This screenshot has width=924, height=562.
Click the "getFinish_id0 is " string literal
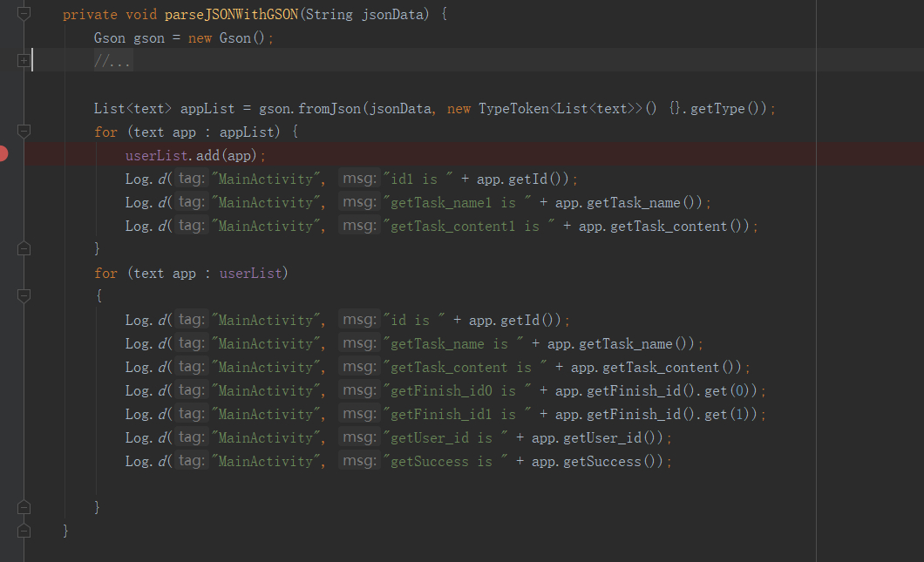coord(458,390)
